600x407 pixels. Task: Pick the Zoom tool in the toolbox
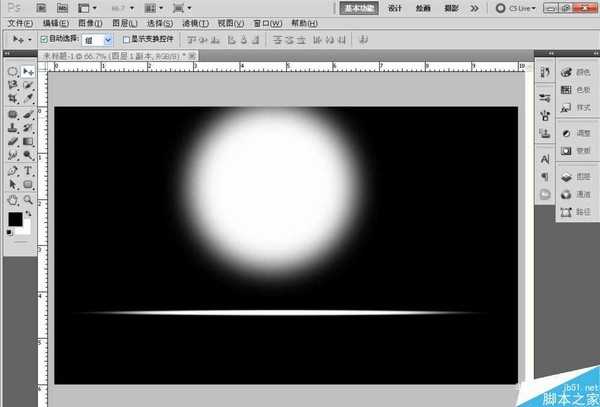28,199
